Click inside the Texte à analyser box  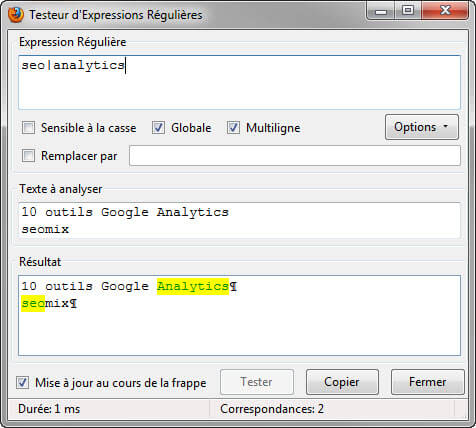coord(239,220)
